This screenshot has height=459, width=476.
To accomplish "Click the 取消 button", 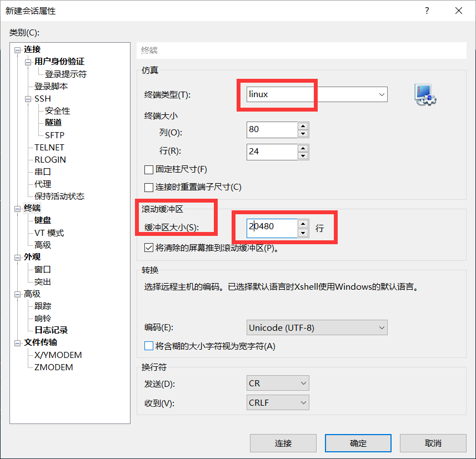I will pyautogui.click(x=433, y=443).
